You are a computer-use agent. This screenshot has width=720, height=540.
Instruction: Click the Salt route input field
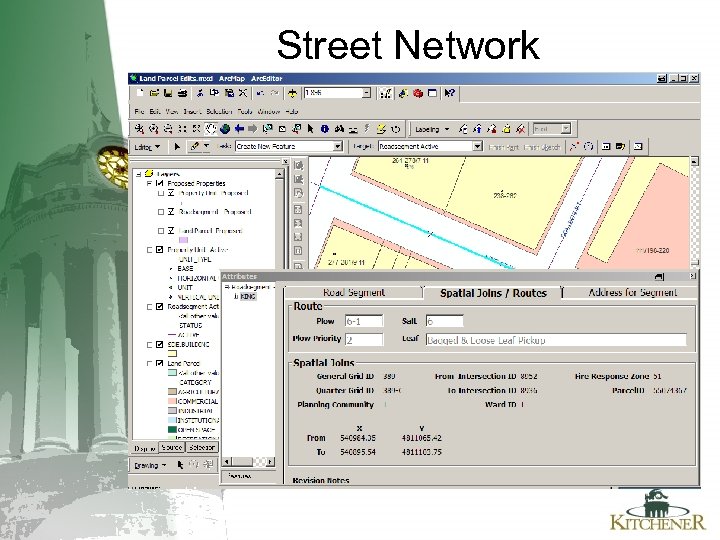(x=444, y=321)
